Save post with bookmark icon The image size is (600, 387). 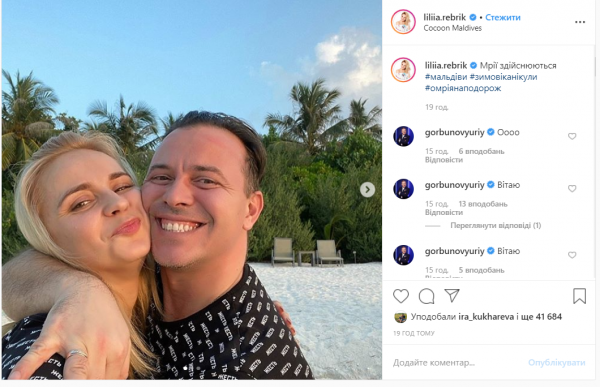point(579,296)
